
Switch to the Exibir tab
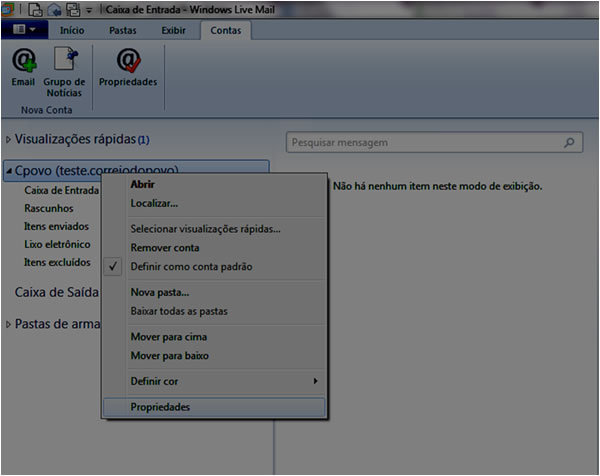pos(173,30)
